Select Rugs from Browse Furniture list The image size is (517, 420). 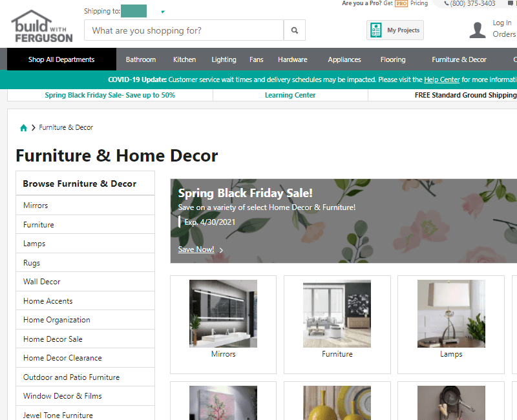pyautogui.click(x=30, y=262)
